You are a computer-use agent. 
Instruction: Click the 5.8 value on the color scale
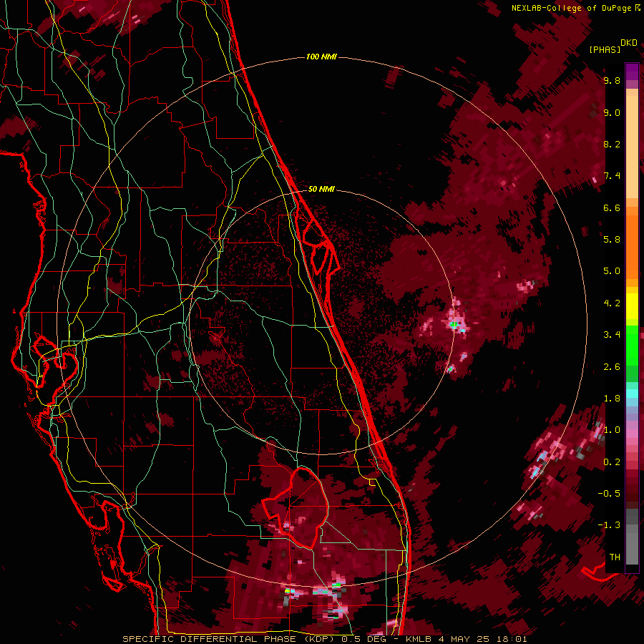612,240
